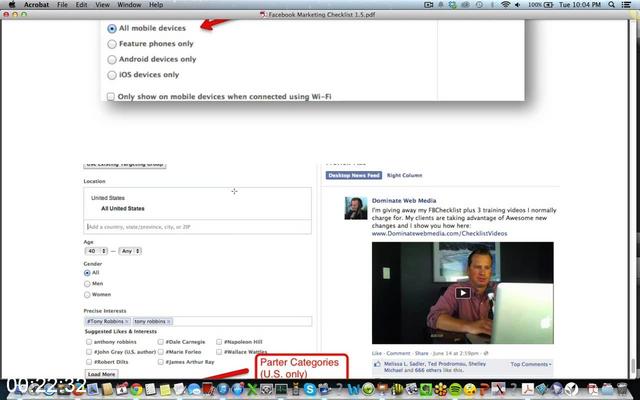This screenshot has height=400, width=640.
Task: Check the anthony robbins suggested interest
Action: pos(89,342)
